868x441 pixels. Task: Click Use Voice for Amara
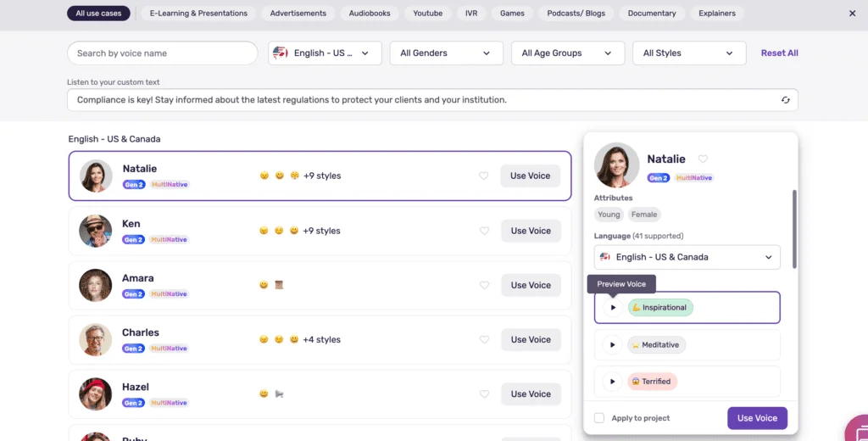click(x=531, y=285)
